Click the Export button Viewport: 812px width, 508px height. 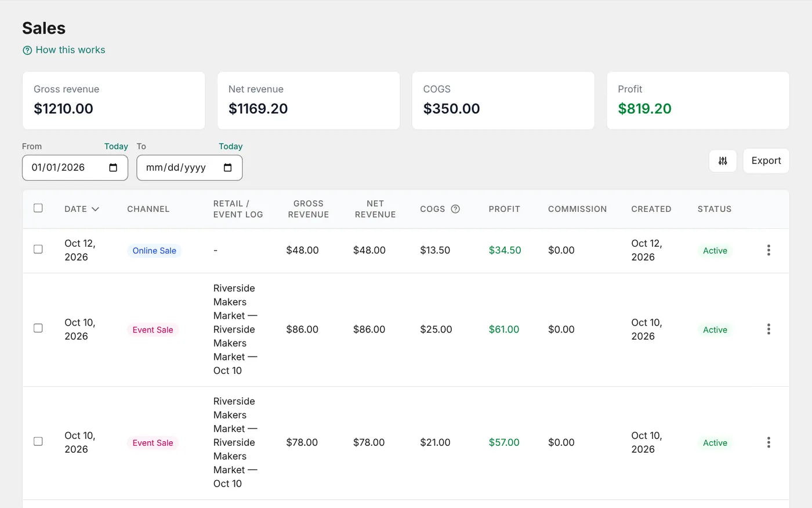pyautogui.click(x=766, y=161)
